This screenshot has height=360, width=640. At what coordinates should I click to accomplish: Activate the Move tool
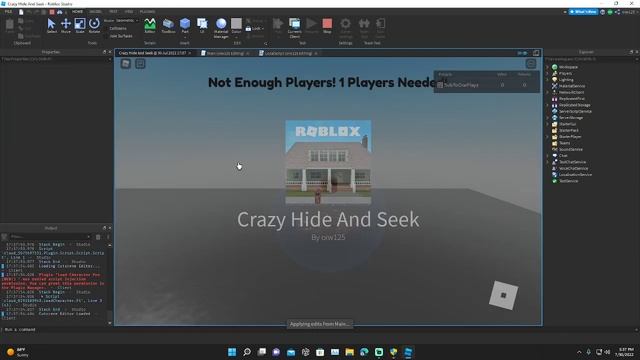click(66, 26)
